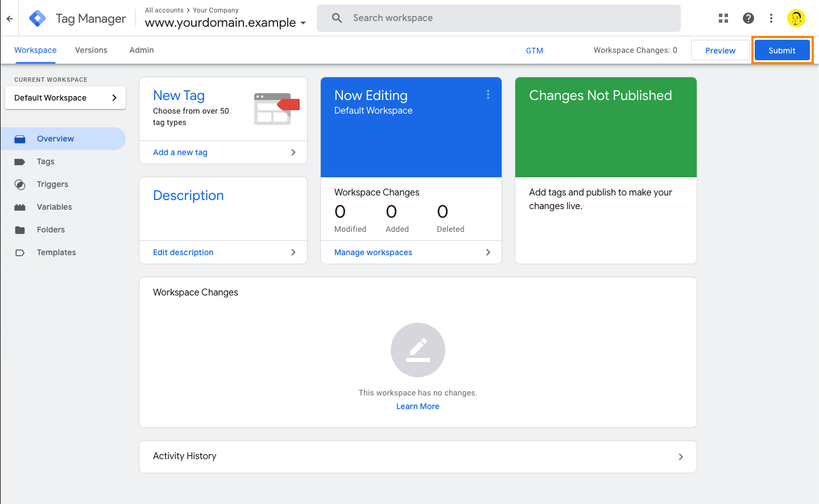819x504 pixels.
Task: Select Overview in the sidebar
Action: [63, 139]
